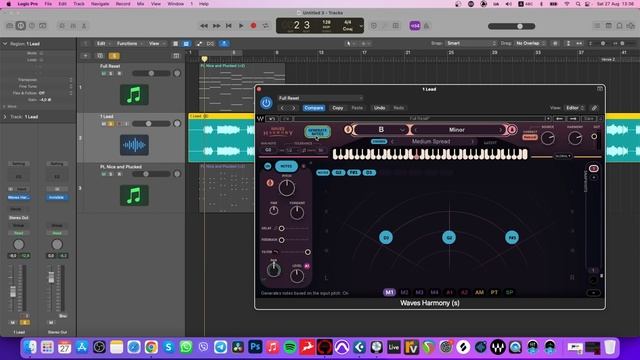The image size is (640, 360).
Task: Click the next arrow beside Medium Spread
Action: click(472, 142)
